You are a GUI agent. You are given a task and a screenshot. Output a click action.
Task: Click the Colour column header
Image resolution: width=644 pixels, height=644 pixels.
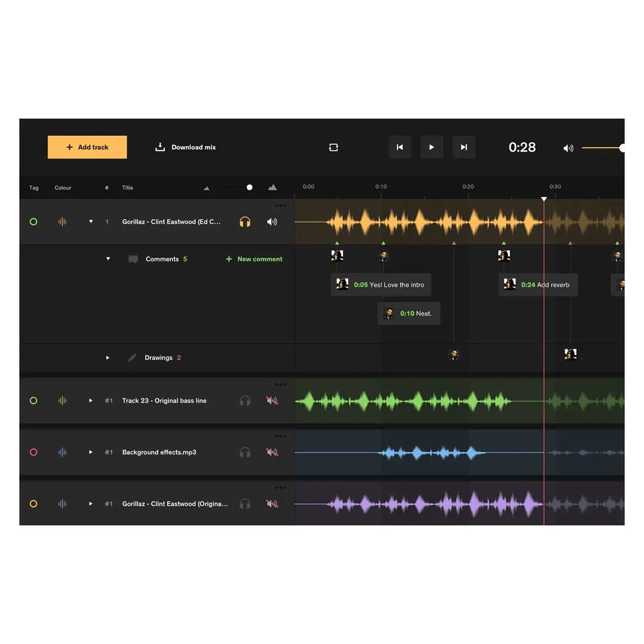click(x=62, y=187)
